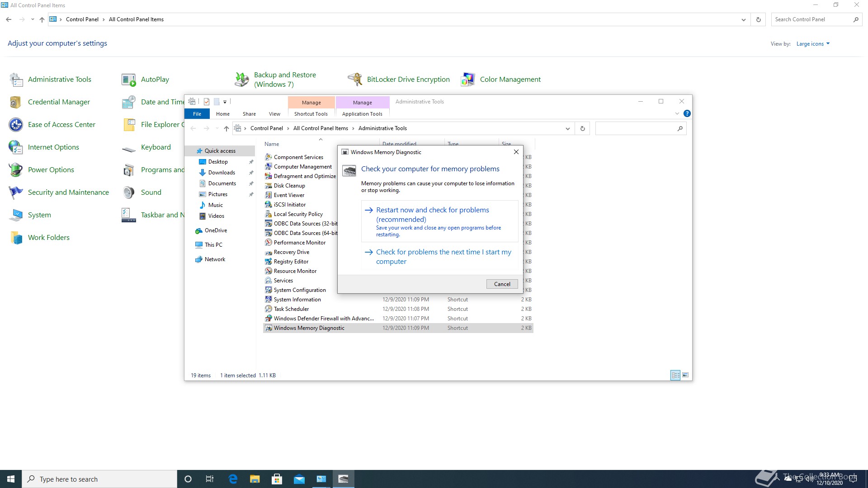
Task: Open BitLocker Drive Encryption icon
Action: pos(355,80)
